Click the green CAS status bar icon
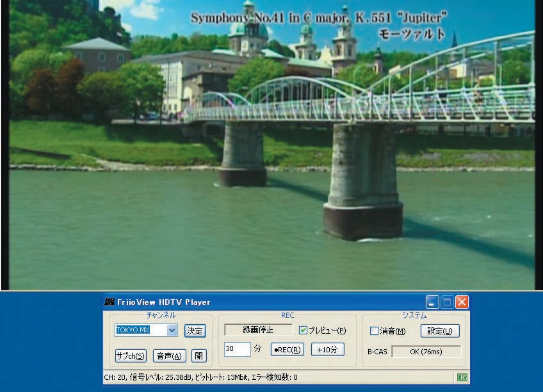 (462, 377)
